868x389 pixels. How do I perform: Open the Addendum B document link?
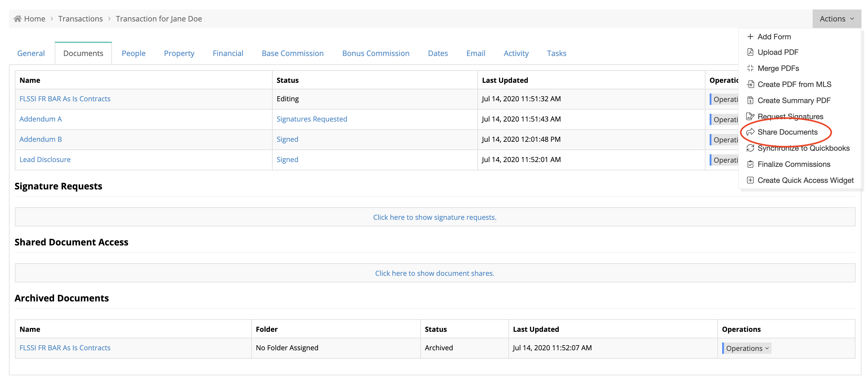pyautogui.click(x=40, y=139)
